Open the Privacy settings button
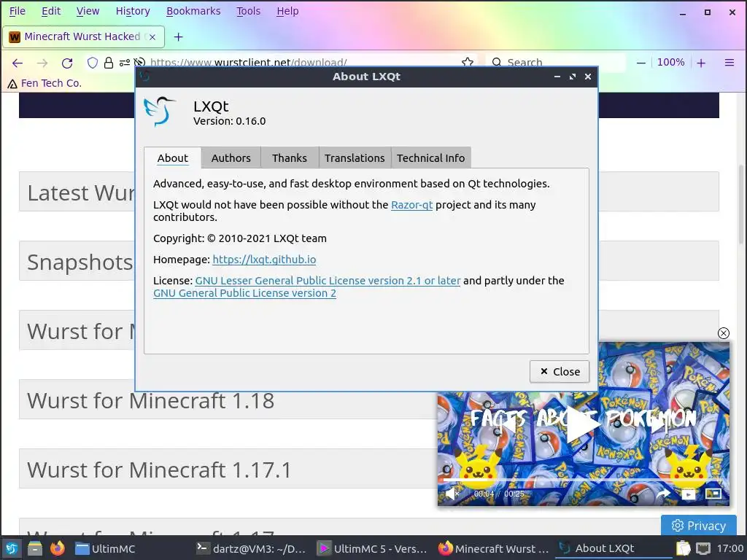The image size is (747, 560). (698, 525)
